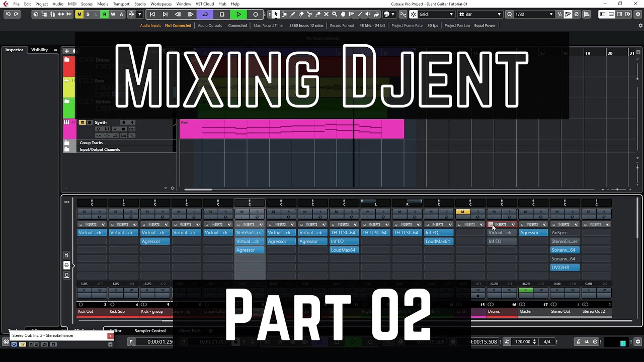Select the Mute X tool

coord(326,14)
